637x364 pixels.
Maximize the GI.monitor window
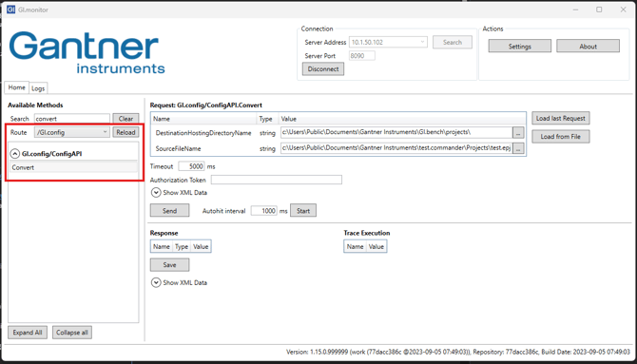pyautogui.click(x=599, y=10)
